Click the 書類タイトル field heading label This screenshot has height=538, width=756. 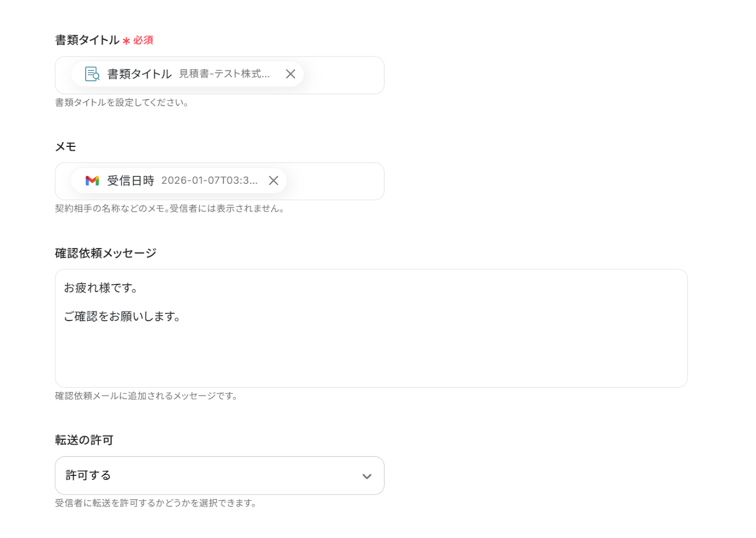(87, 40)
